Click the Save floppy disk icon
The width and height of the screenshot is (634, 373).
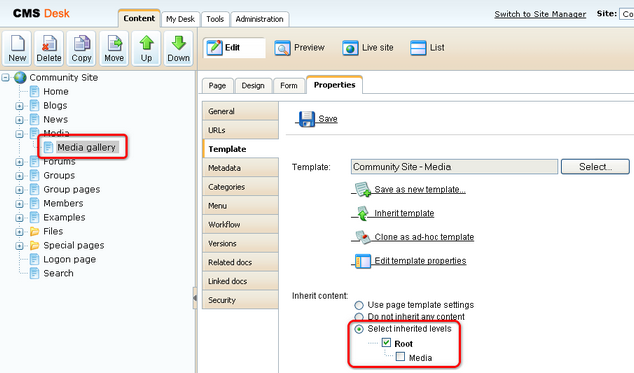point(306,119)
